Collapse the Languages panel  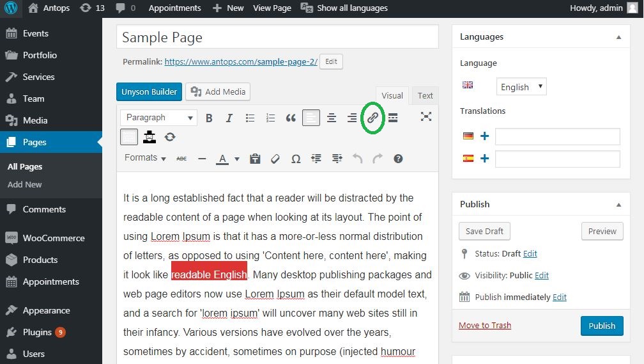(x=618, y=37)
